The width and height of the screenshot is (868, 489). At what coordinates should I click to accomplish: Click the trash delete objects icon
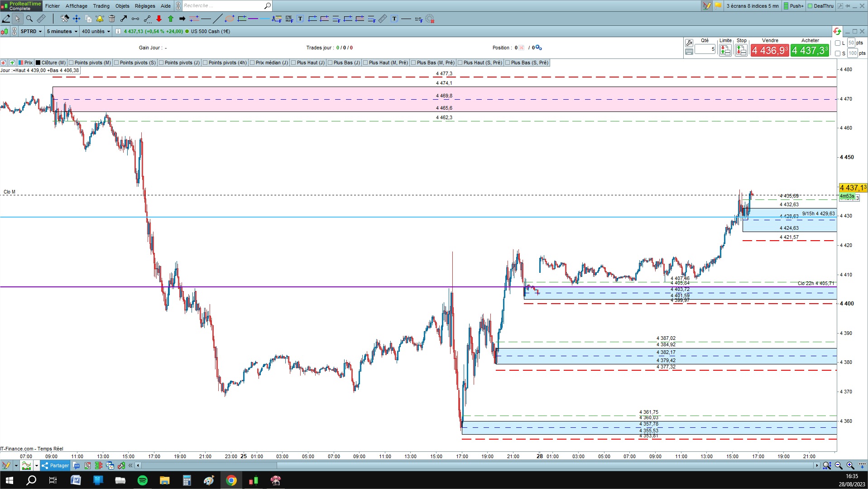coord(112,19)
